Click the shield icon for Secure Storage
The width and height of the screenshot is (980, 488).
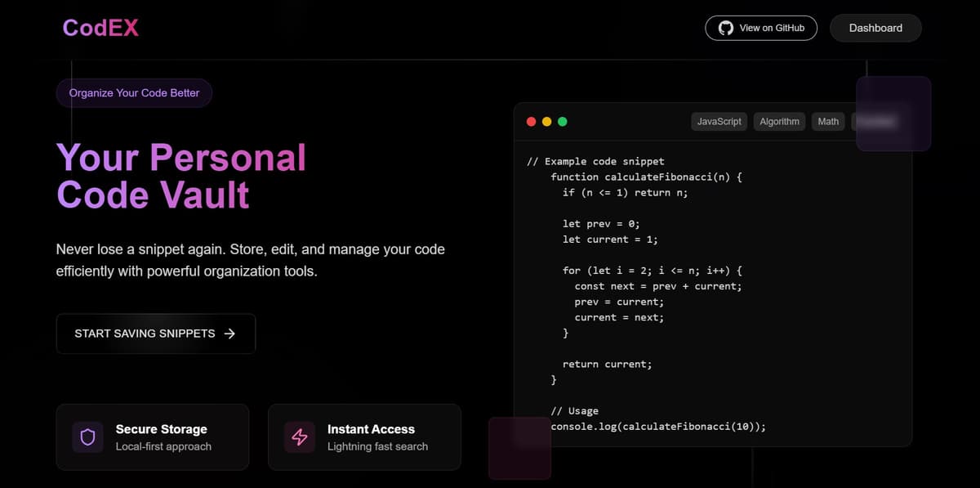[x=87, y=437]
